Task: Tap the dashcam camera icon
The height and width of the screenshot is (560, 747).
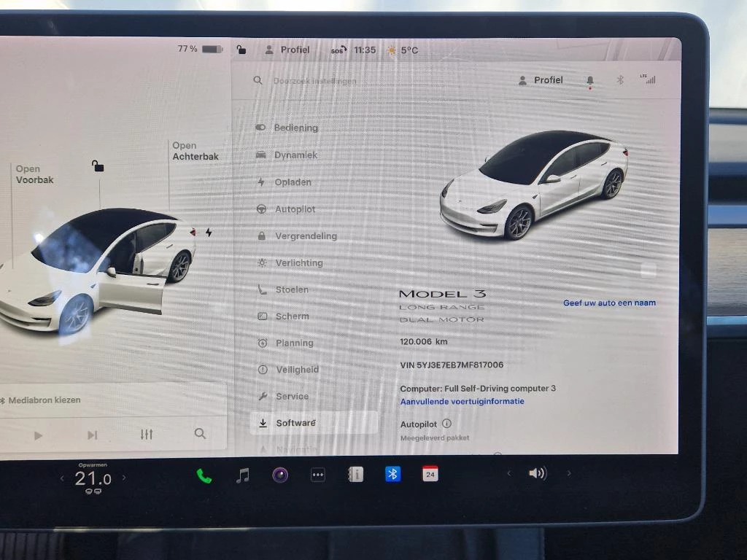Action: (280, 475)
